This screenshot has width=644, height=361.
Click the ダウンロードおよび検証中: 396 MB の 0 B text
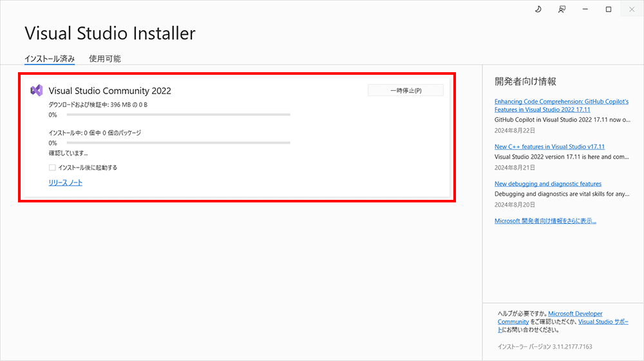click(98, 105)
